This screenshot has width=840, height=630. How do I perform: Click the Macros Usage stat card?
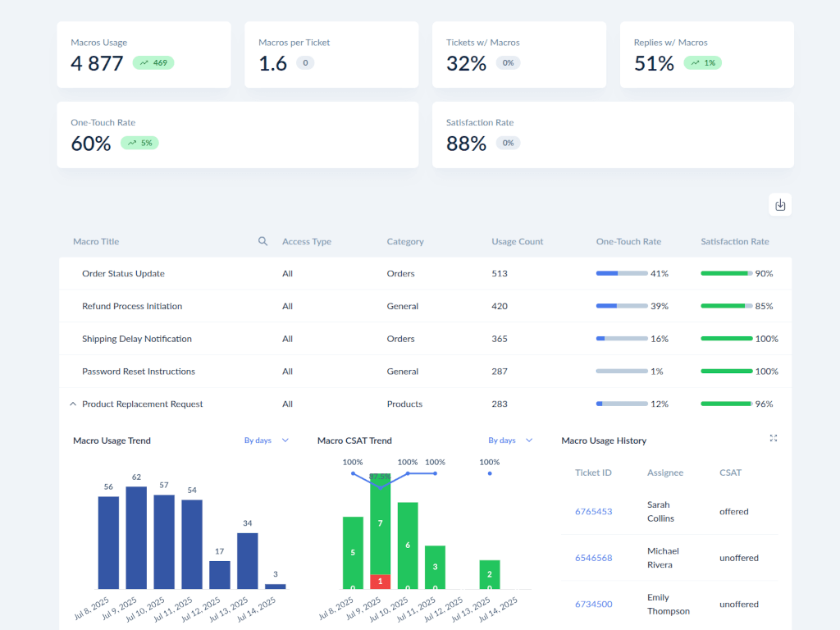tap(144, 54)
